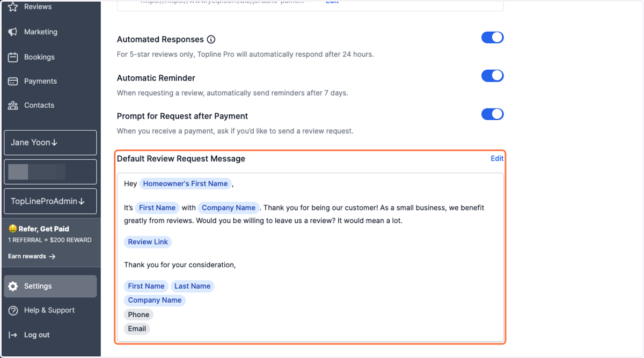
Task: Open Help & Support page
Action: (x=49, y=311)
